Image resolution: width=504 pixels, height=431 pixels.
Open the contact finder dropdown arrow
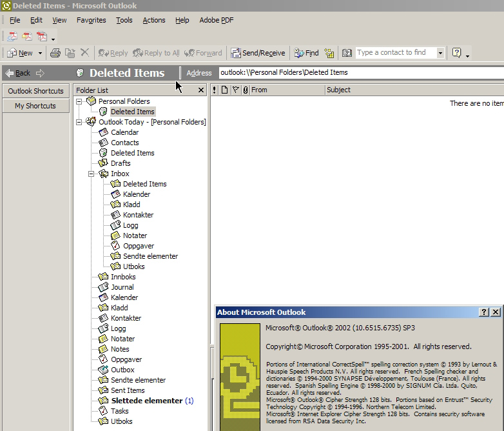click(440, 53)
